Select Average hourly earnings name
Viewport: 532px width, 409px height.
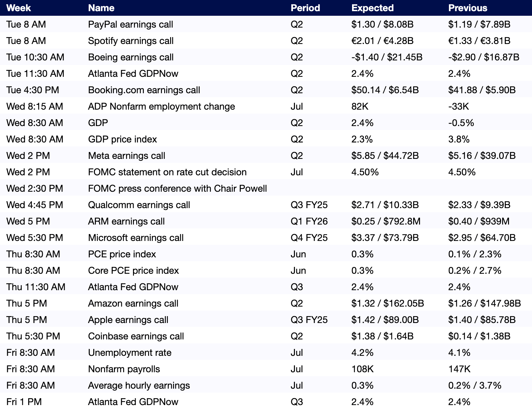point(139,385)
